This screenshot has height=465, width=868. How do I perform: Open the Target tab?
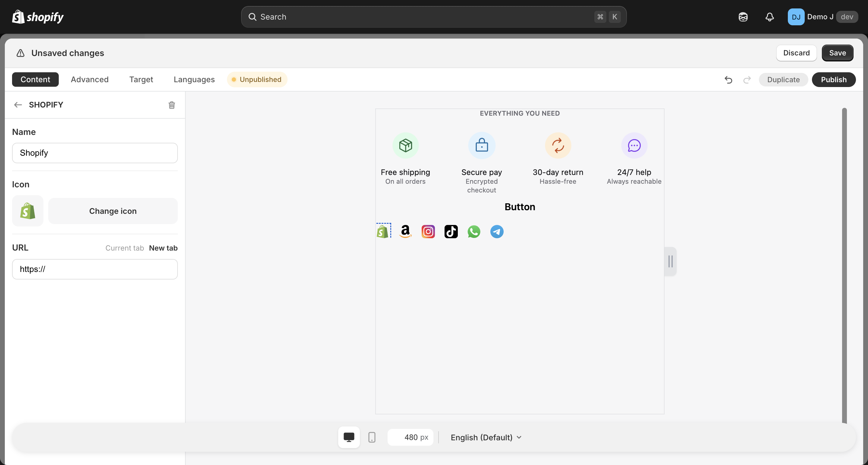(x=141, y=80)
